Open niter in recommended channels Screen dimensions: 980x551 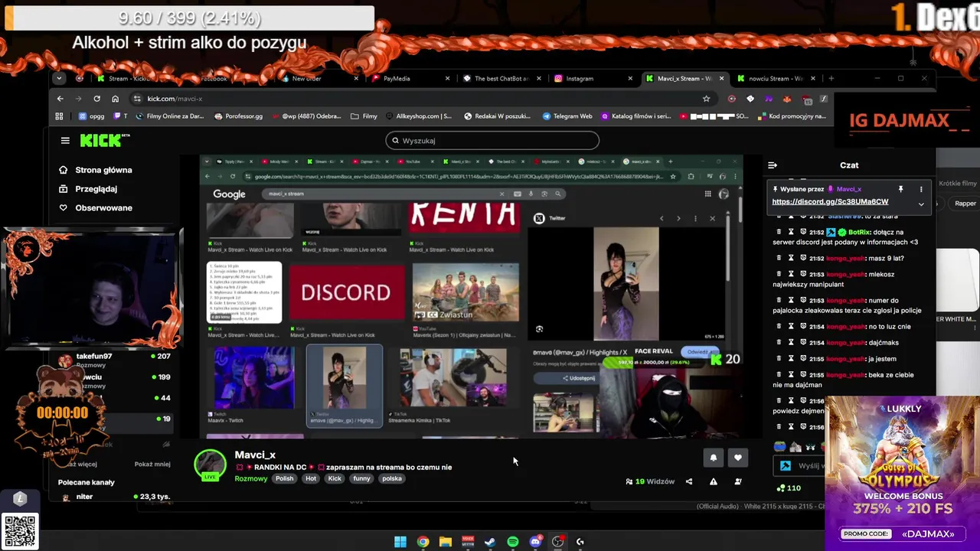tap(115, 497)
